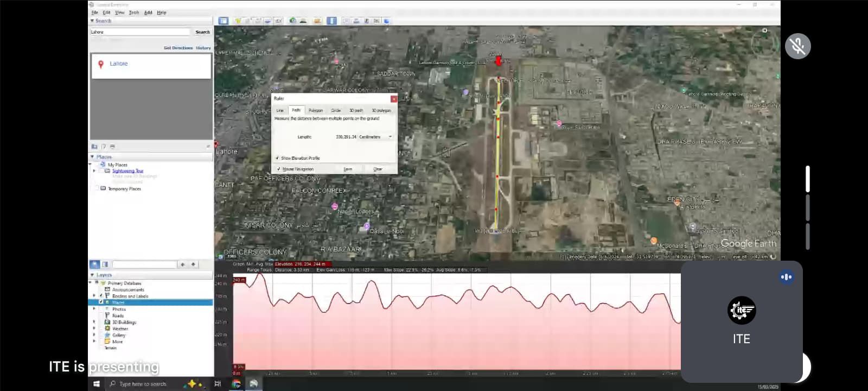Open Task View on the taskbar
This screenshot has height=391, width=868.
pyautogui.click(x=218, y=384)
